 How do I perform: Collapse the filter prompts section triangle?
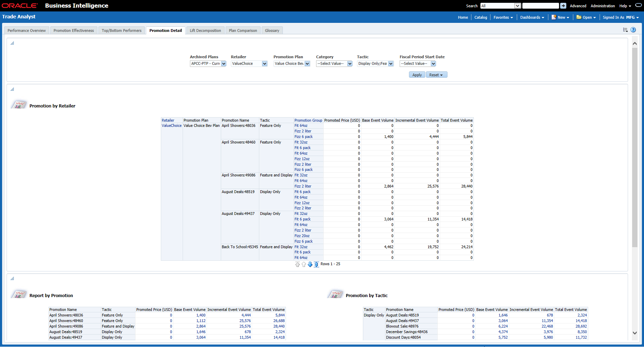click(x=11, y=43)
